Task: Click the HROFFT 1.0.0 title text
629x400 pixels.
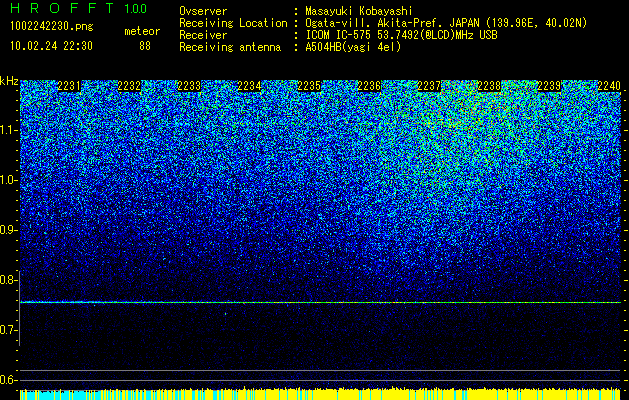Action: (x=78, y=8)
